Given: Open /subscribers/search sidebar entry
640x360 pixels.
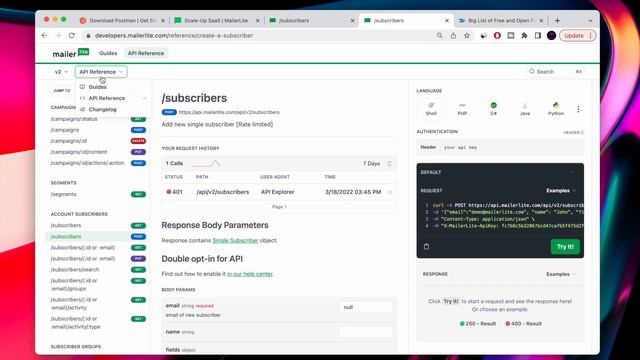Looking at the screenshot, I should click(x=98, y=269).
